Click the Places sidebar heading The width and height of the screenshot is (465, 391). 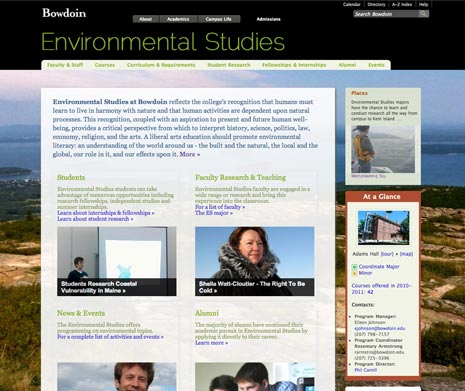[x=359, y=93]
